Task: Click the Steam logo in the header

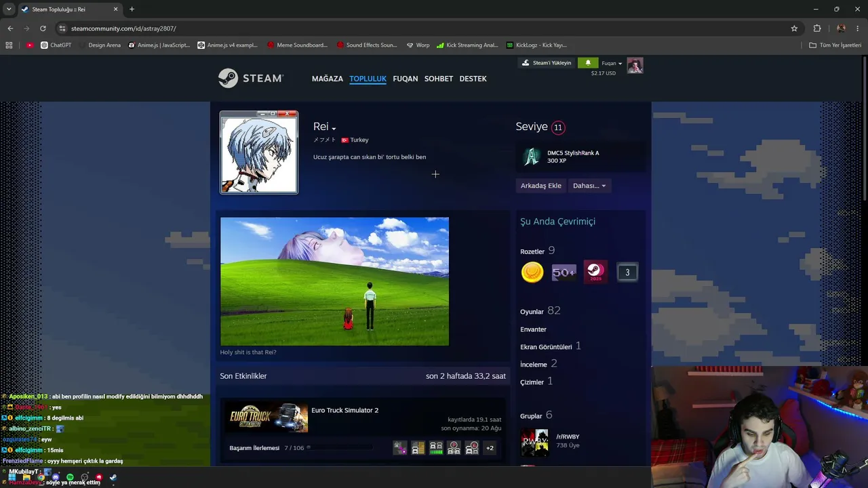Action: click(250, 78)
